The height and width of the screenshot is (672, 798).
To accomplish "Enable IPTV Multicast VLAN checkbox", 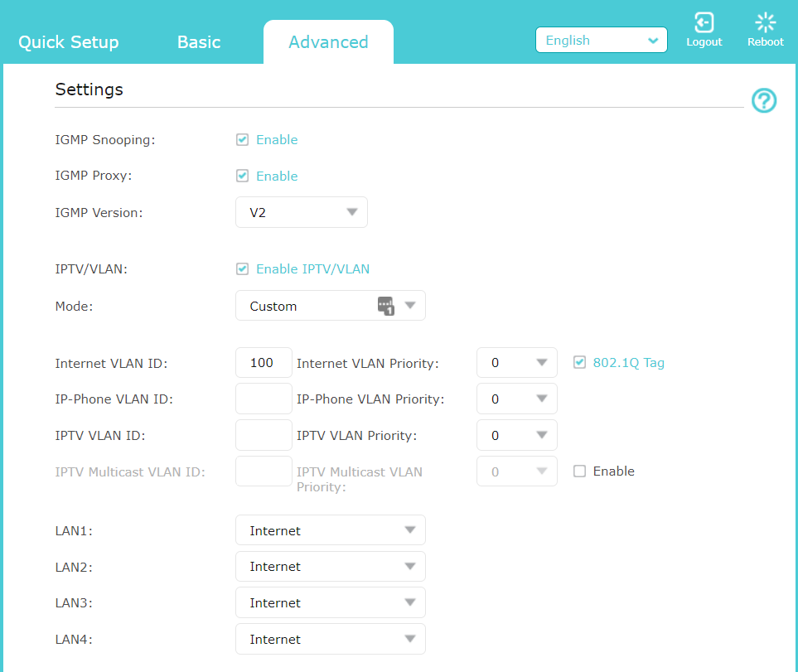I will point(579,471).
